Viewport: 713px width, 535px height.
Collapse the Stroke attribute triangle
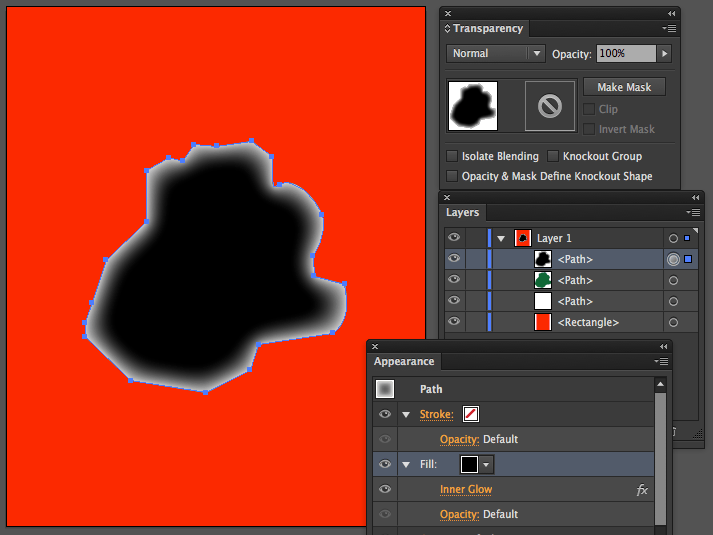tap(406, 415)
